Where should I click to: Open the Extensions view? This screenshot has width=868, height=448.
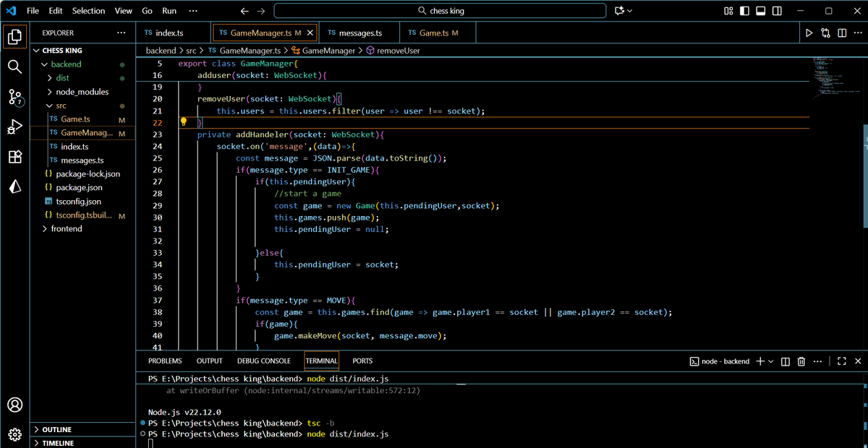[x=14, y=157]
